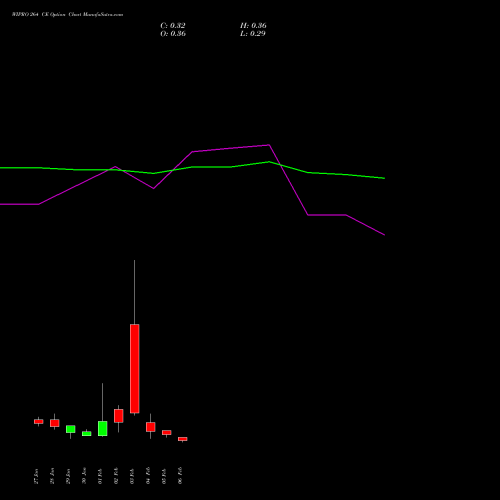Viewport: 500px width, 500px height.
Task: Select the 29 Jan date label
Action: [x=68, y=476]
